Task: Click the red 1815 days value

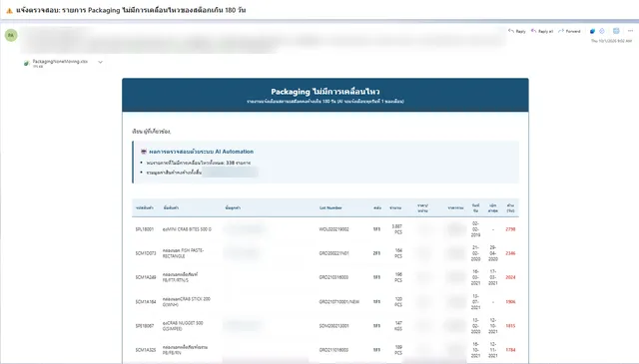Action: point(510,326)
